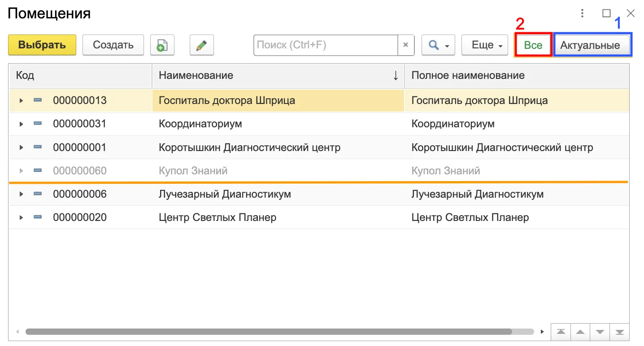
Task: Click the sort arrow in the Наименование header
Action: pyautogui.click(x=396, y=76)
